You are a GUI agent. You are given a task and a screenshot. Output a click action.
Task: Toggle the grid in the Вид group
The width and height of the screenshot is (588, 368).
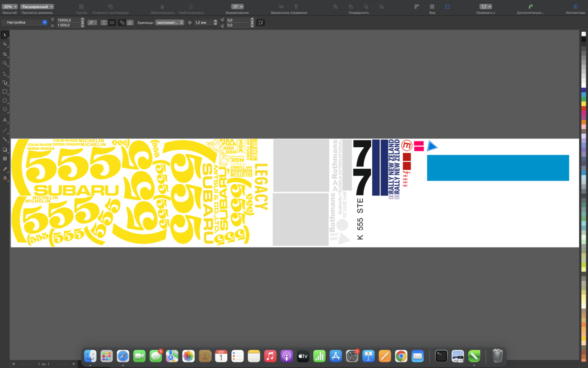tap(432, 7)
